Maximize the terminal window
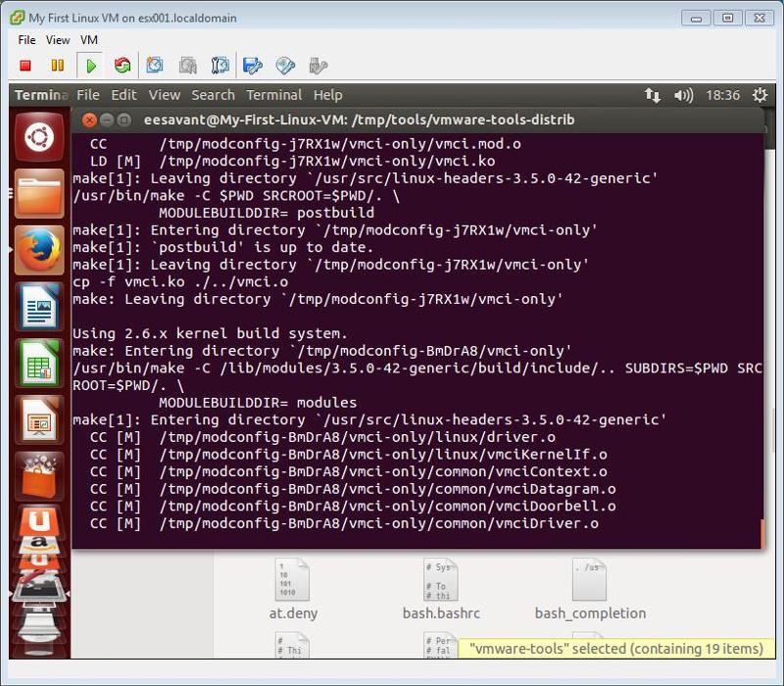Image resolution: width=784 pixels, height=686 pixels. pos(123,120)
